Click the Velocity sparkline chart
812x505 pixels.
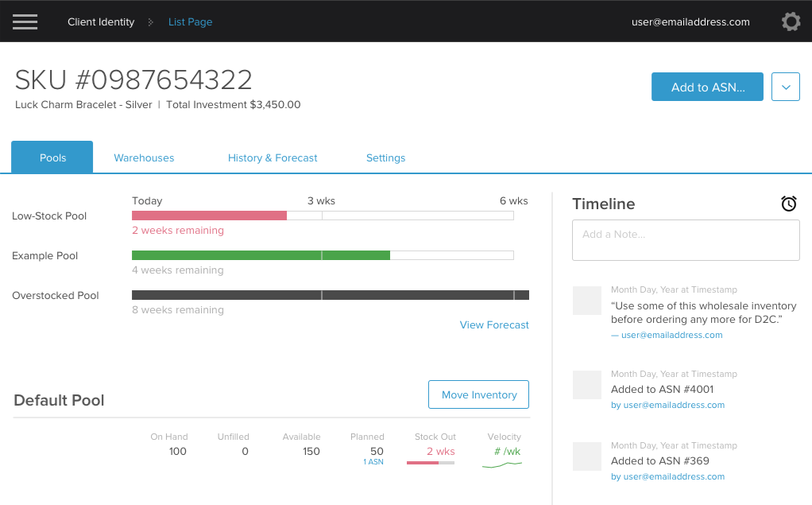502,464
